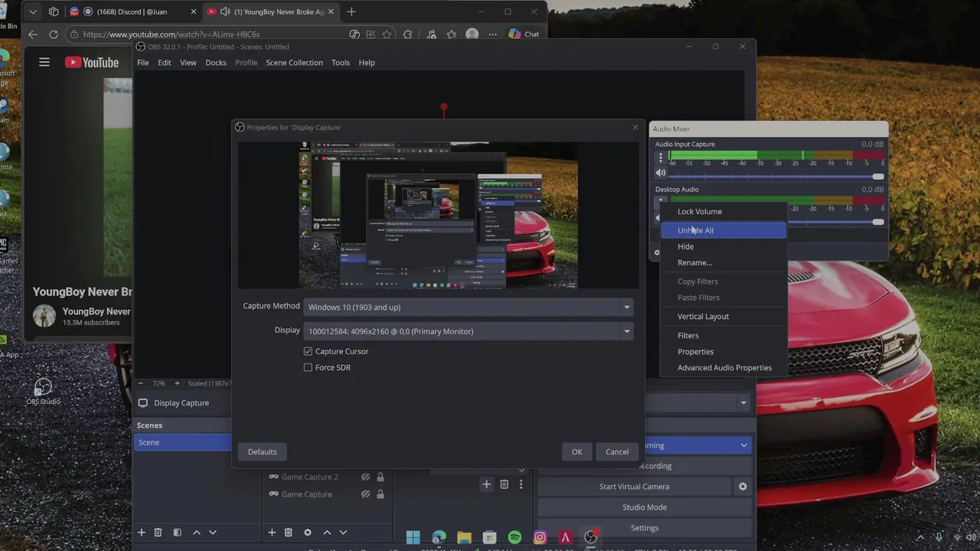Open Capture Method dropdown
The image size is (980, 551).
469,307
